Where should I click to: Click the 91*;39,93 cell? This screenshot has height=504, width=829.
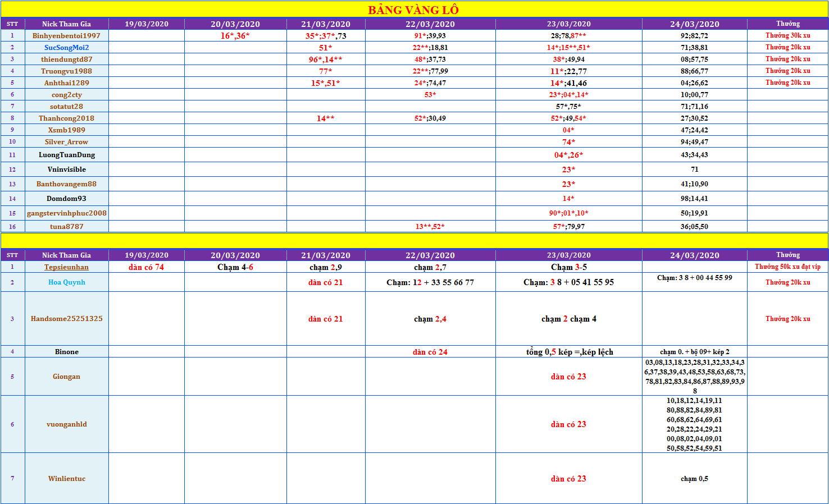[x=430, y=35]
